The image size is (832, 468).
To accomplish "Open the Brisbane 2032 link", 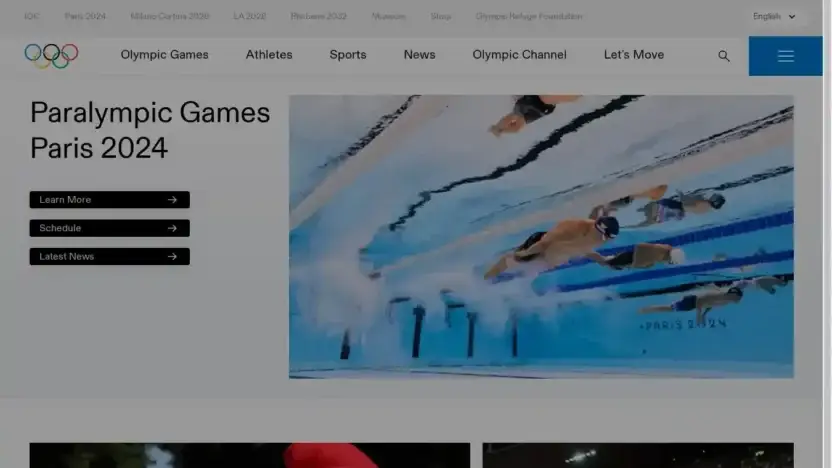I will (318, 16).
